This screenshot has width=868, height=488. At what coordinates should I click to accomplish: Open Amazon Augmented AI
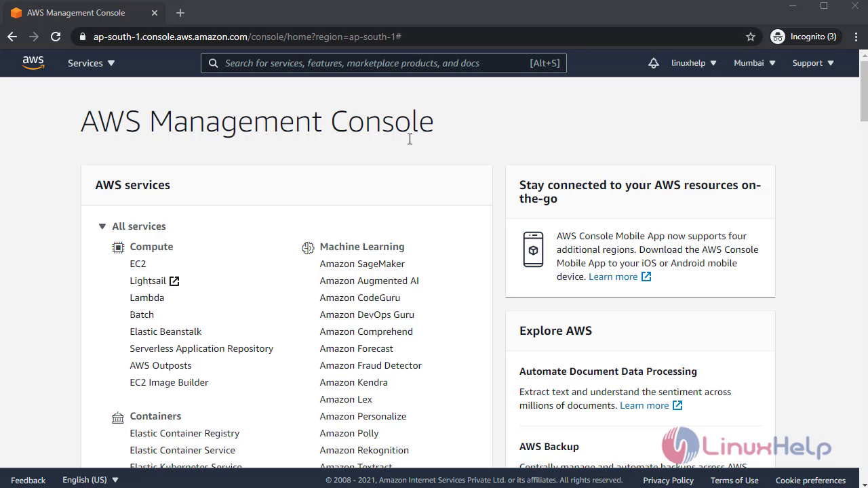(x=369, y=281)
